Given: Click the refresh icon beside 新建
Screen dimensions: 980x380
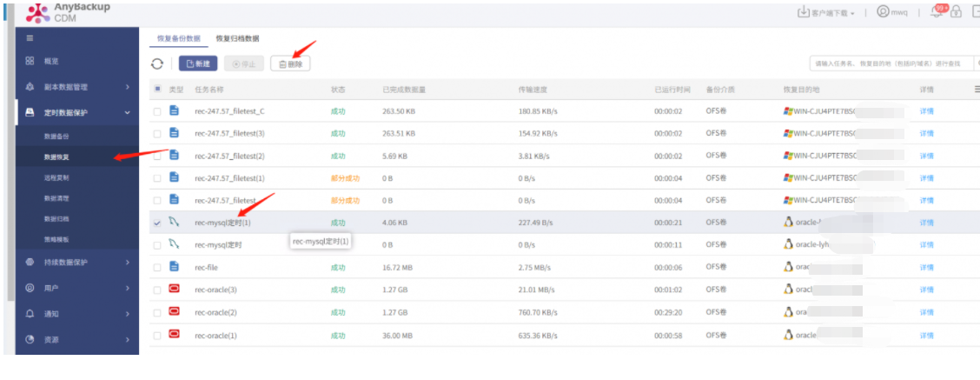Looking at the screenshot, I should [157, 63].
